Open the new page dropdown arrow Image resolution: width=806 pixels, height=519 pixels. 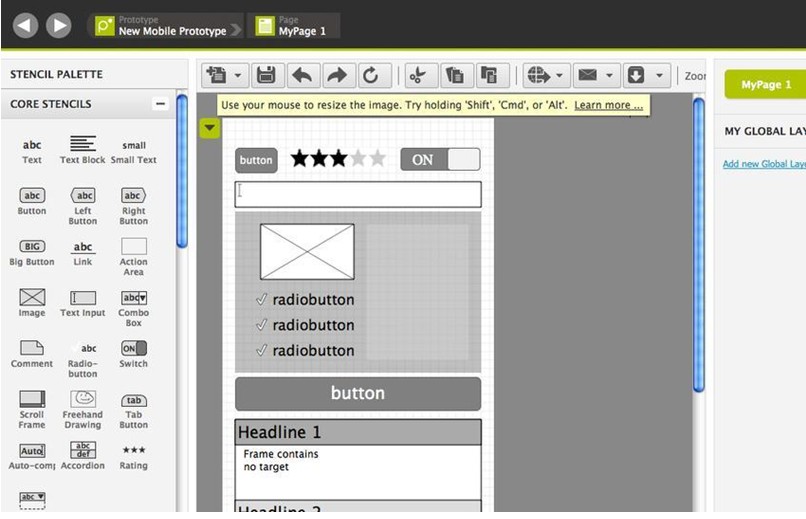[x=238, y=75]
